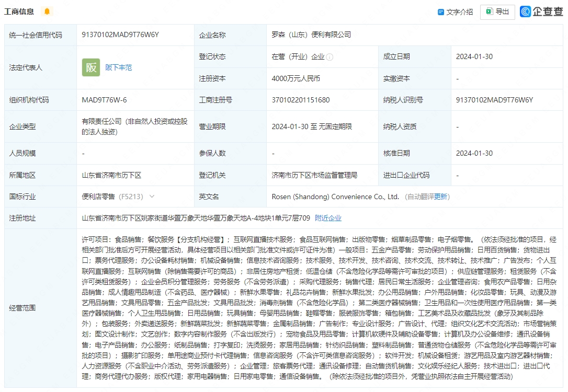
Task: Select company name 罗森（山东）便利有限公司
Action: [x=311, y=34]
